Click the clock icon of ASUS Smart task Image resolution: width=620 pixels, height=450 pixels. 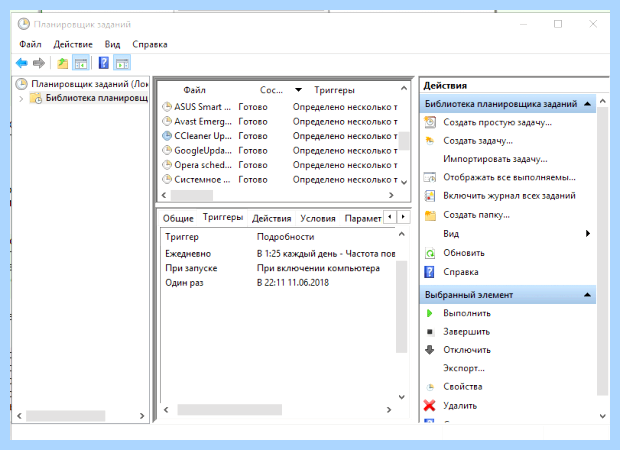(x=167, y=107)
